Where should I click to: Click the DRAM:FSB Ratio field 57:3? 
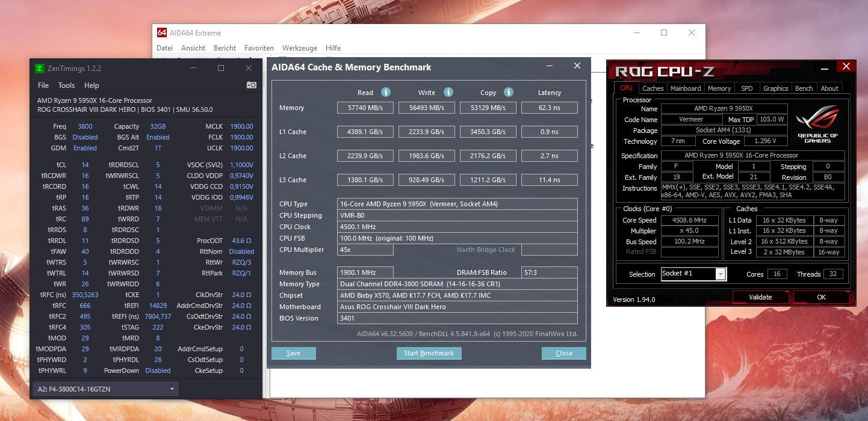click(550, 272)
